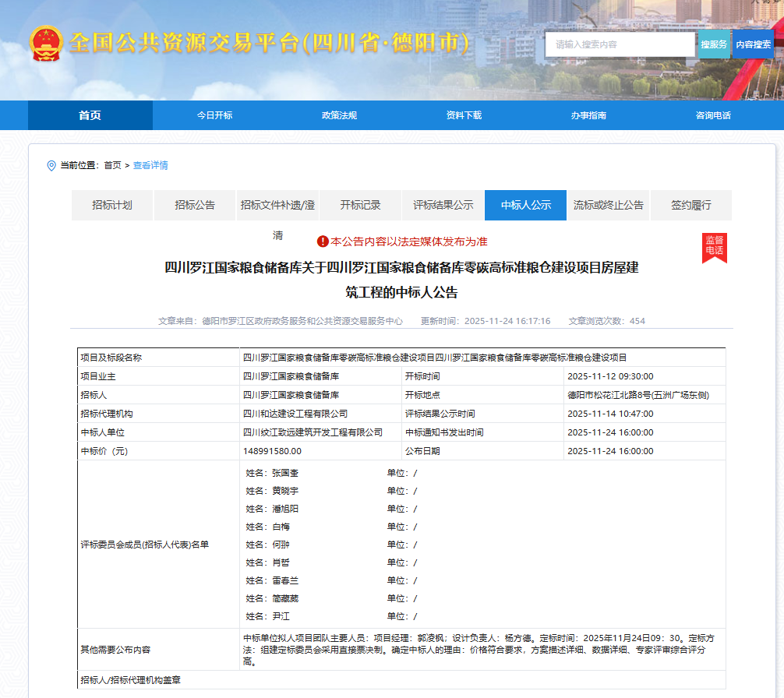Switch to the 签约履行 tab
The width and height of the screenshot is (784, 698).
tap(690, 205)
